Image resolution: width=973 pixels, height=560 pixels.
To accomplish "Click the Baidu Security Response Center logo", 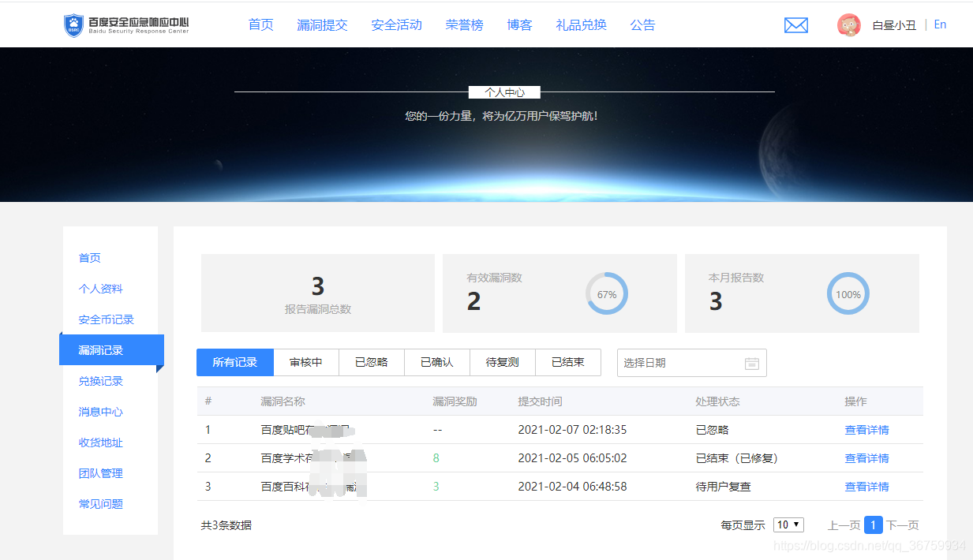I will point(126,25).
